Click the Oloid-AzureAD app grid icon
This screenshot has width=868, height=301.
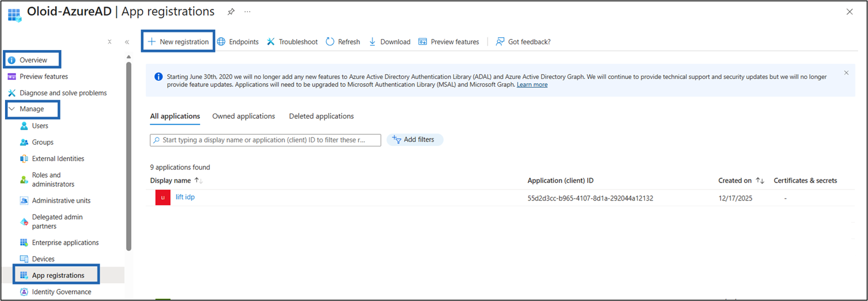[x=14, y=15]
